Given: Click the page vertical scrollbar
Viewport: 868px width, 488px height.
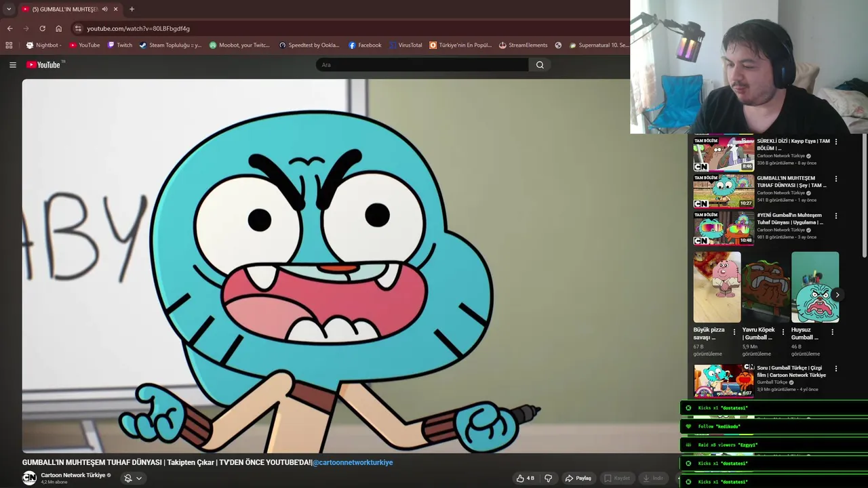Looking at the screenshot, I should point(865,197).
